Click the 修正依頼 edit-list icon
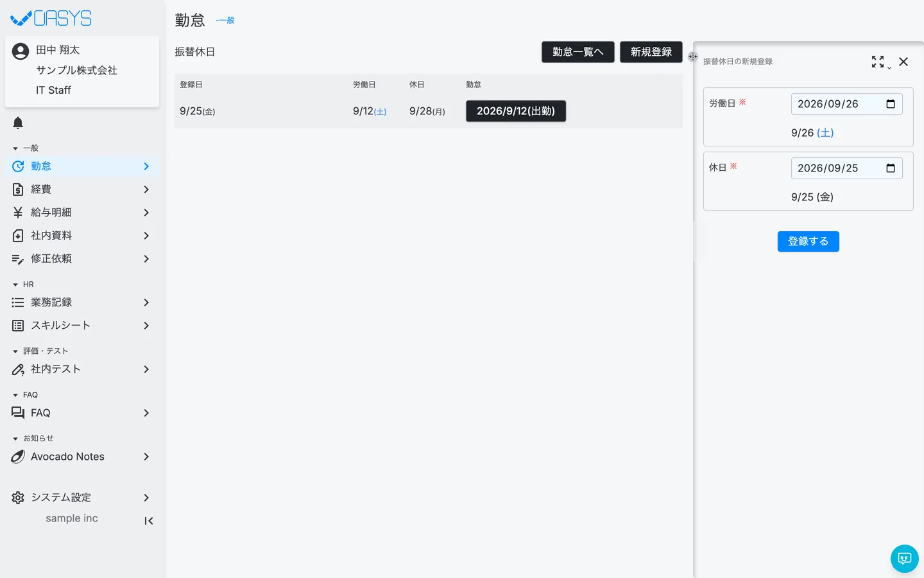The height and width of the screenshot is (578, 924). point(18,259)
